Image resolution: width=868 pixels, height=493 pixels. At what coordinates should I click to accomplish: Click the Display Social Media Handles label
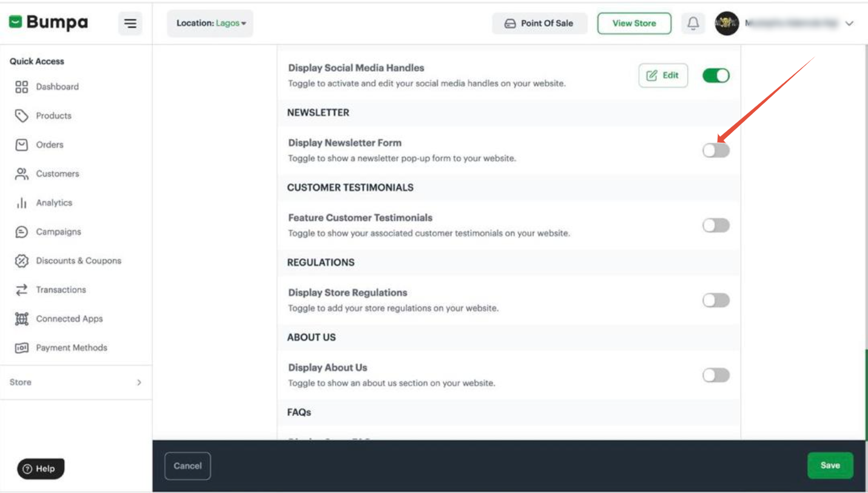356,68
